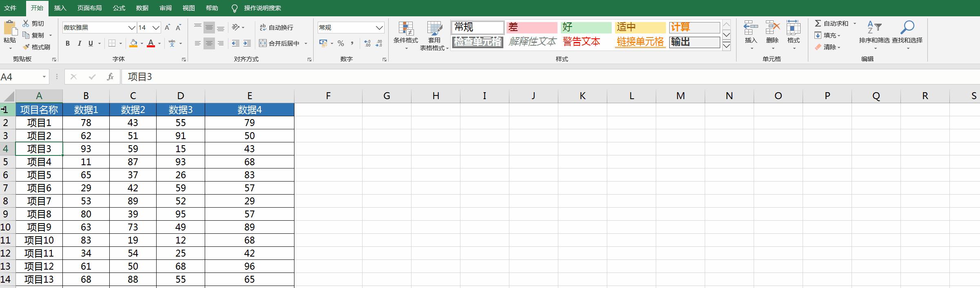Decrease decimal places icon
The height and width of the screenshot is (288, 980).
coord(379,43)
